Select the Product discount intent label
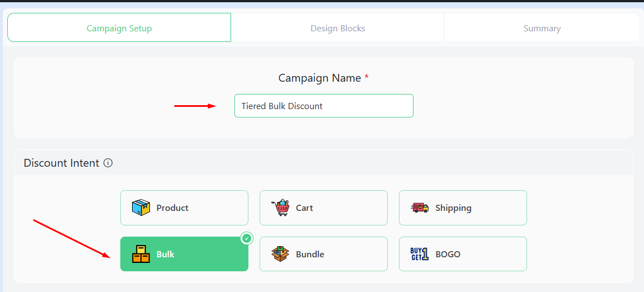The image size is (644, 292). [x=172, y=208]
